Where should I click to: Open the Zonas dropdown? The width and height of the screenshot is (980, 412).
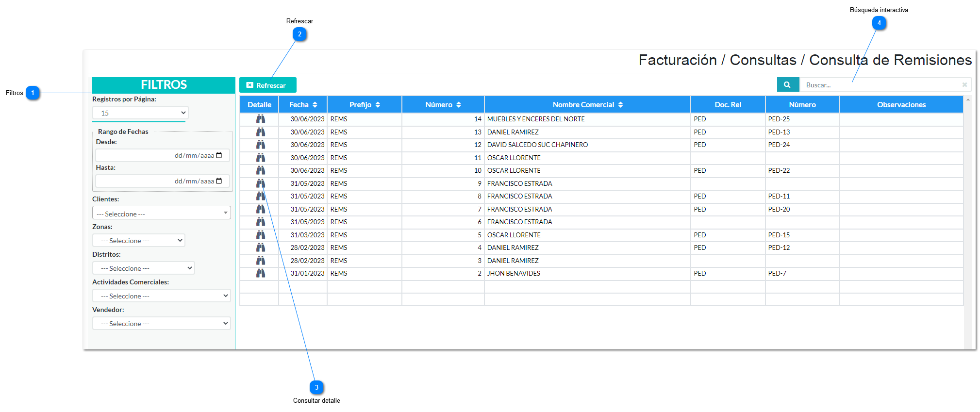(x=139, y=240)
